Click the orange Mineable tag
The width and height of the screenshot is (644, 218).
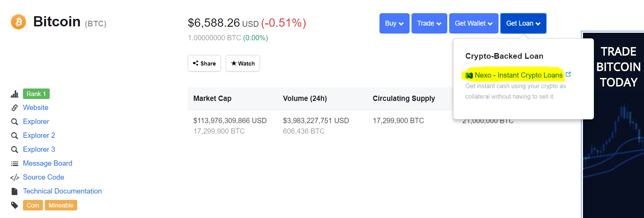coord(61,205)
